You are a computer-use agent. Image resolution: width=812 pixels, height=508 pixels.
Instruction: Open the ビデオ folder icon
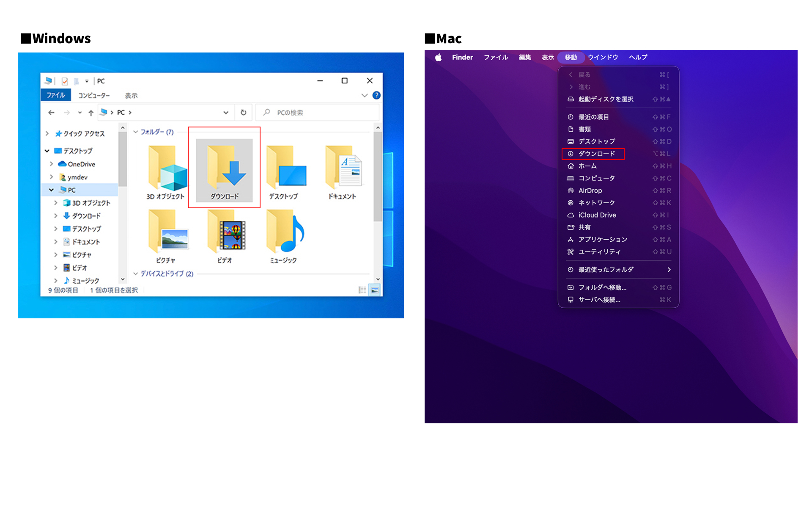225,234
